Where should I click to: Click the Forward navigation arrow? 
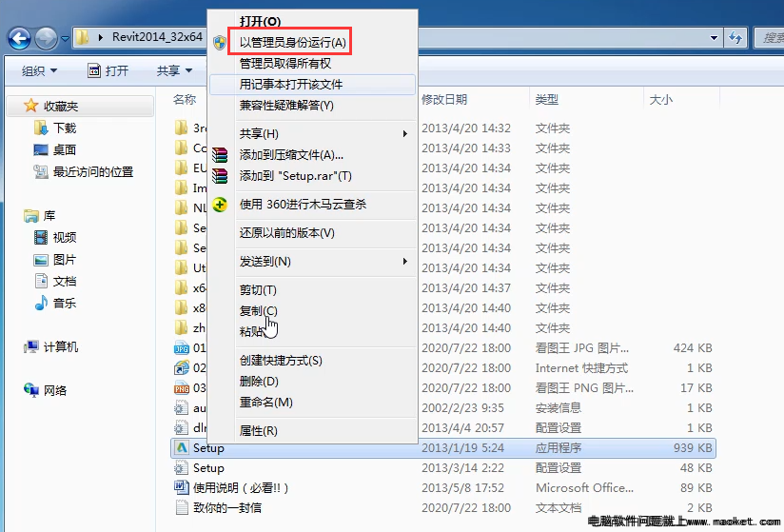tap(46, 38)
